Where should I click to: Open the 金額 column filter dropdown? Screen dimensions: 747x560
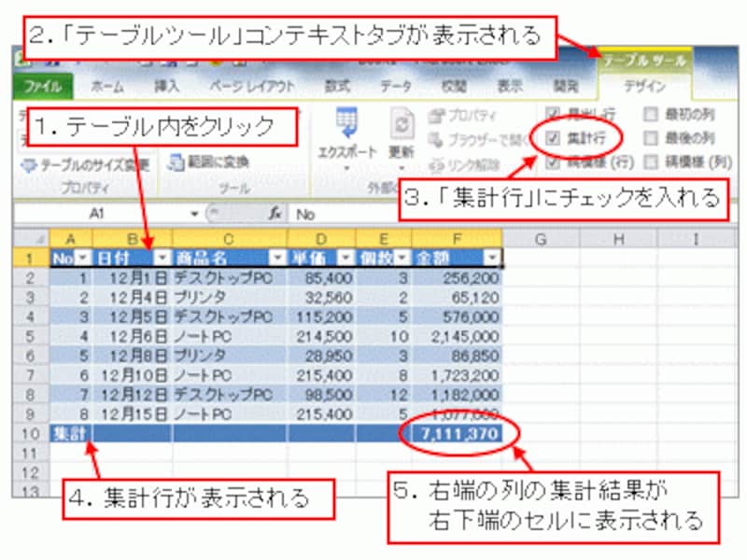[492, 258]
